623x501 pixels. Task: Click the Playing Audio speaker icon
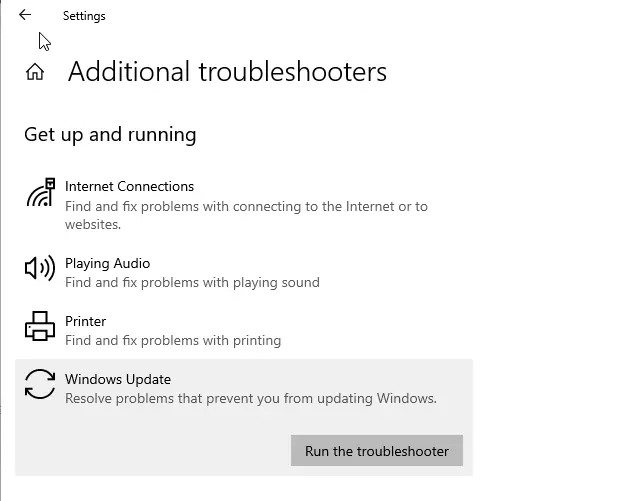point(40,268)
